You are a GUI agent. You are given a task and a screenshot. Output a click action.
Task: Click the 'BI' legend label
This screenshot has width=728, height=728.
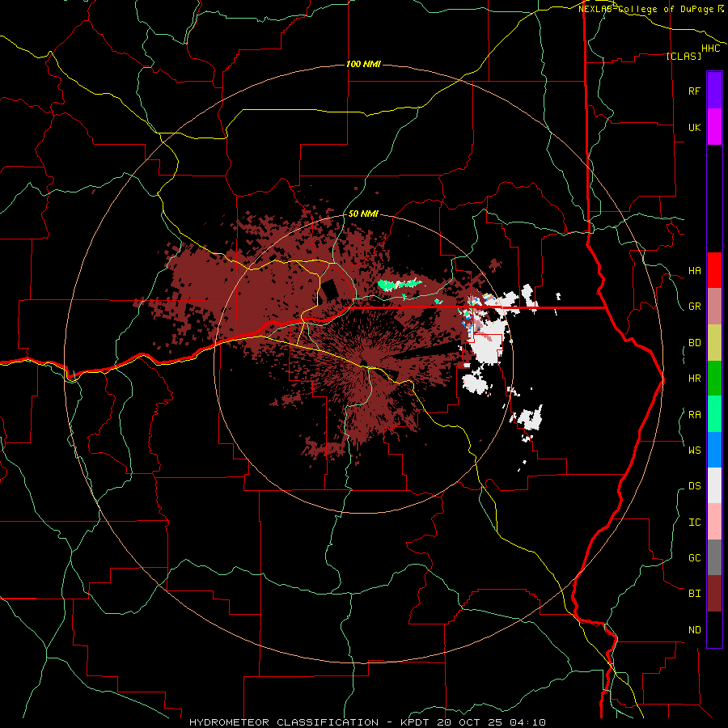click(x=694, y=594)
